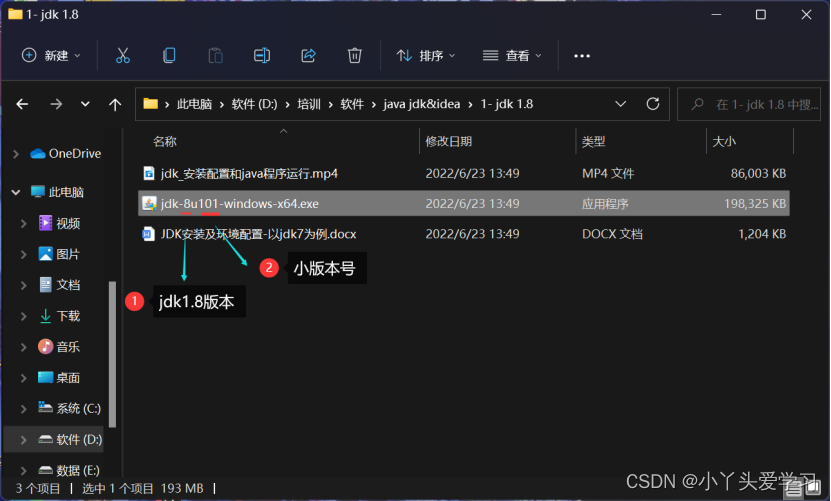
Task: Open address bar history dropdown
Action: (621, 104)
